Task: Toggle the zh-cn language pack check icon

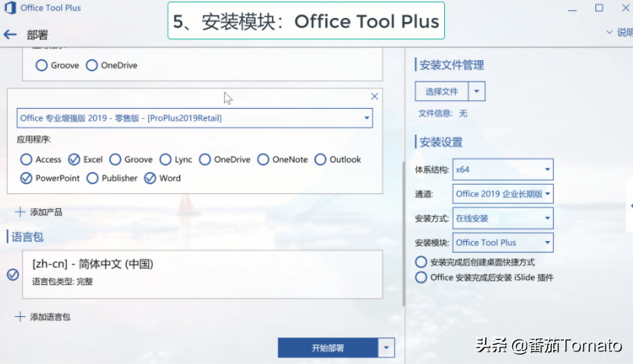Action: click(13, 275)
